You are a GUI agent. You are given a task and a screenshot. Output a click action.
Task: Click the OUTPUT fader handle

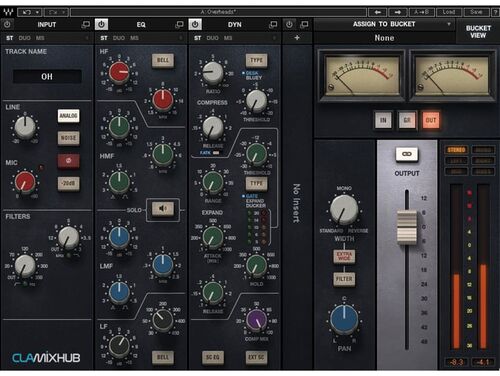tap(407, 227)
